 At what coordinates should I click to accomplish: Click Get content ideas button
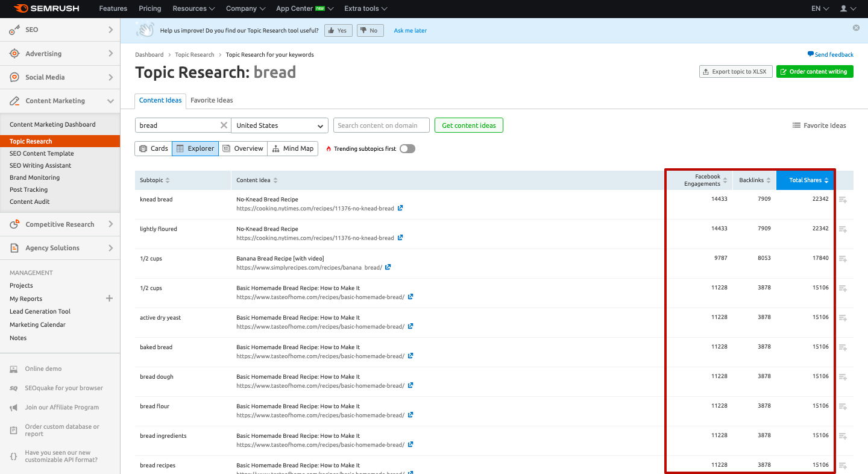pyautogui.click(x=468, y=125)
